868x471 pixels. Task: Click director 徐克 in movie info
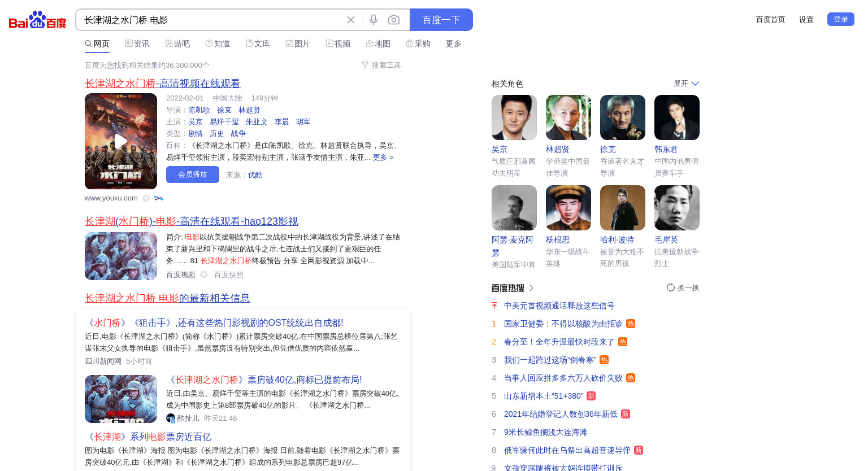224,110
